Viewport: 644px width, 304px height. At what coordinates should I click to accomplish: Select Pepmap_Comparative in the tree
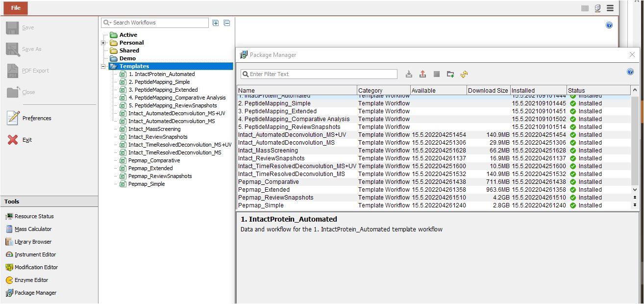click(x=149, y=160)
